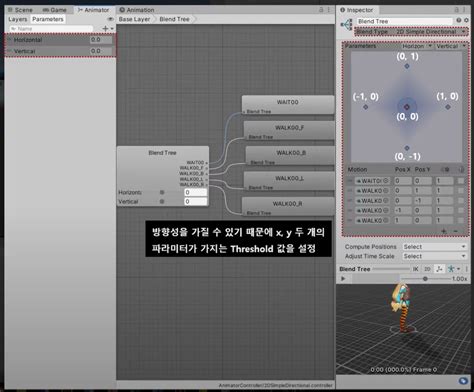This screenshot has height=392, width=474.
Task: Open the avatar preview model icon dropdown
Action: click(453, 269)
